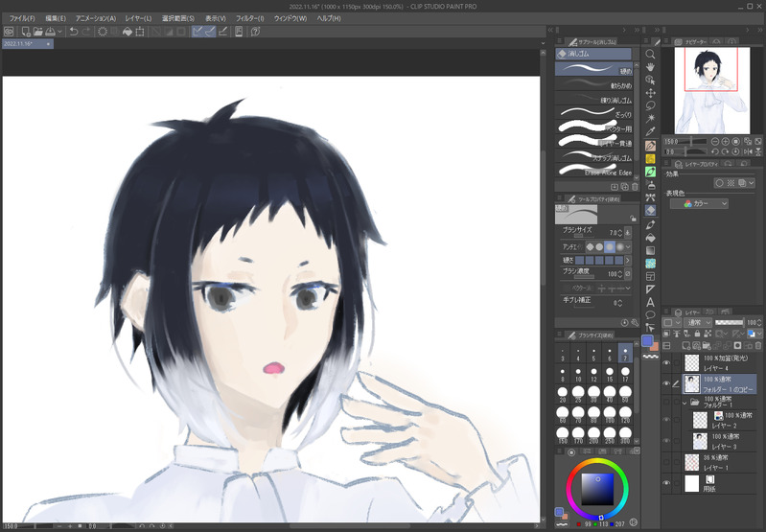Click Flip horizontal icon in Navigator
Screen dimensions: 766x532
748,151
